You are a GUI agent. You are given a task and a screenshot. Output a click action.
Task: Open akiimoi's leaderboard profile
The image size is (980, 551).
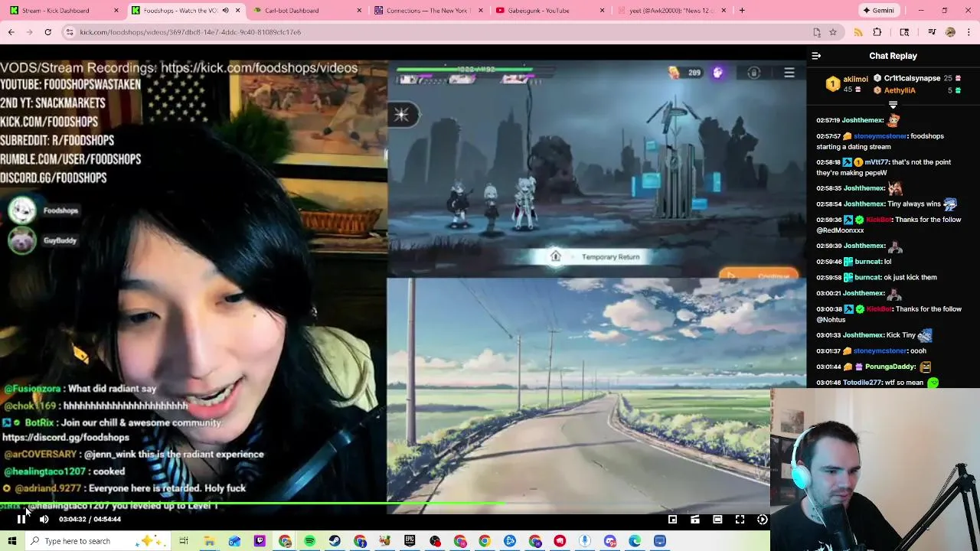(855, 79)
